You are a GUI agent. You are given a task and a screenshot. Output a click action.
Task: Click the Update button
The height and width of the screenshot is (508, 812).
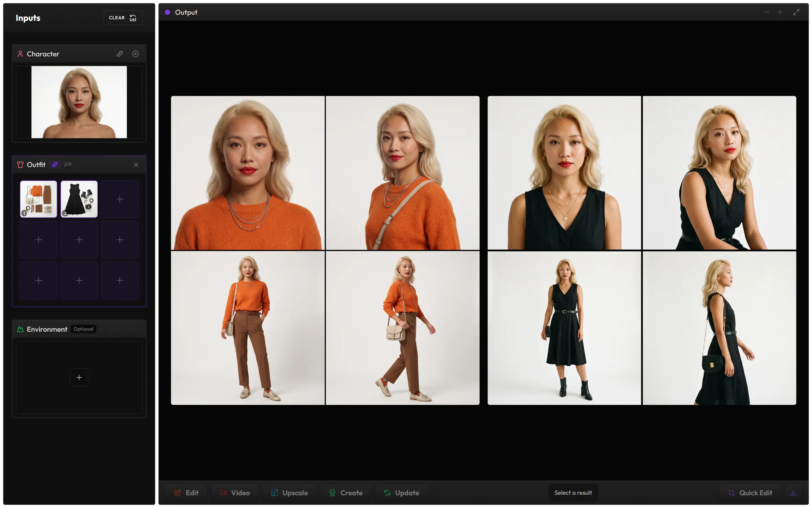[x=401, y=493]
